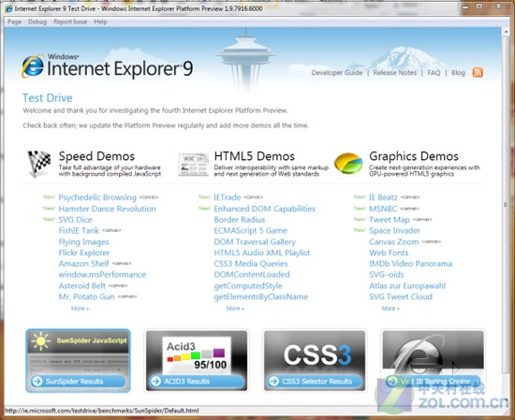Open the Debug menu
Viewport: 515px width, 420px height.
[37, 22]
